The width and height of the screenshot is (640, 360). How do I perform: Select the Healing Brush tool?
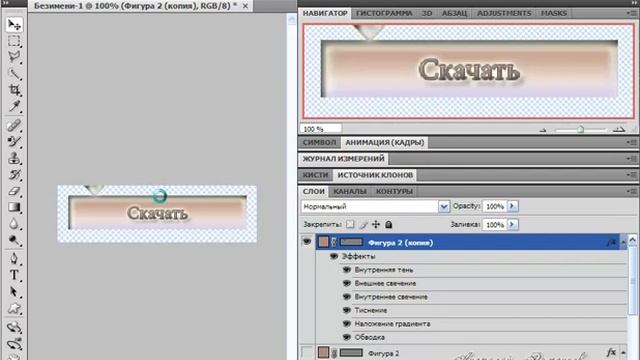14,125
